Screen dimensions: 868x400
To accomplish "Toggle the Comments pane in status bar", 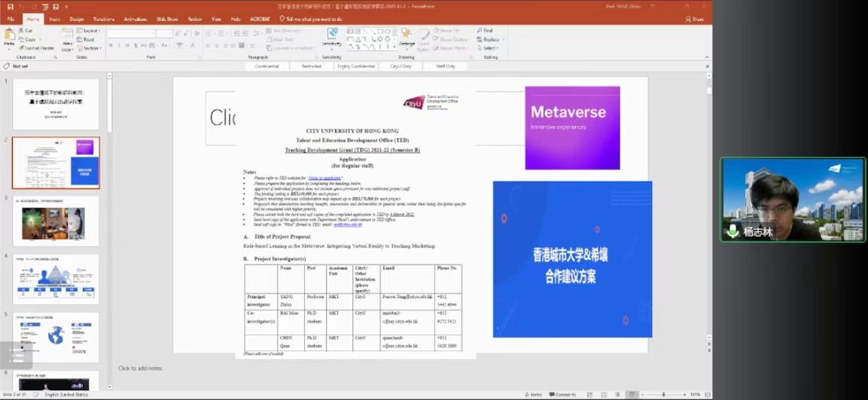I will click(x=563, y=395).
